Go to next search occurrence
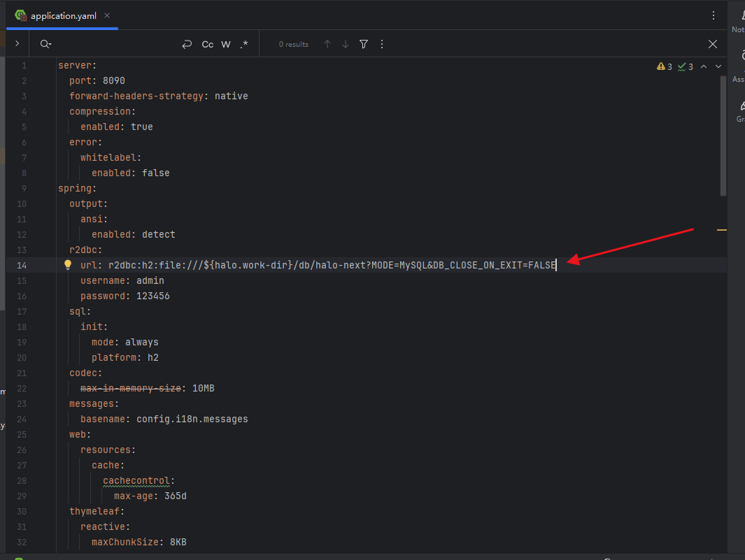This screenshot has width=745, height=560. point(346,44)
